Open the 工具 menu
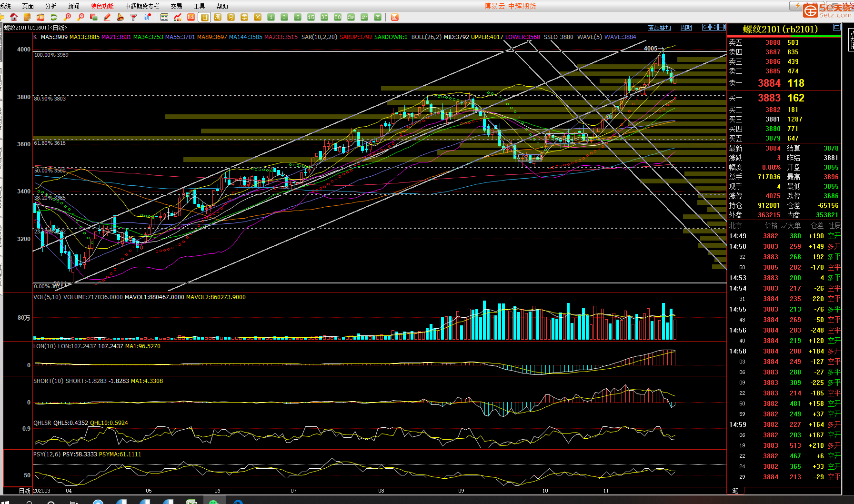Image resolution: width=854 pixels, height=504 pixels. pyautogui.click(x=200, y=6)
